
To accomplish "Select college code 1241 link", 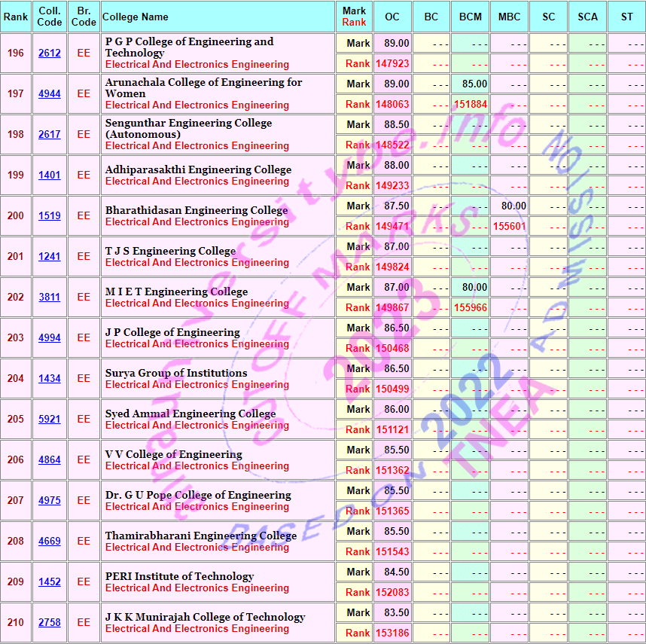I will 50,257.
